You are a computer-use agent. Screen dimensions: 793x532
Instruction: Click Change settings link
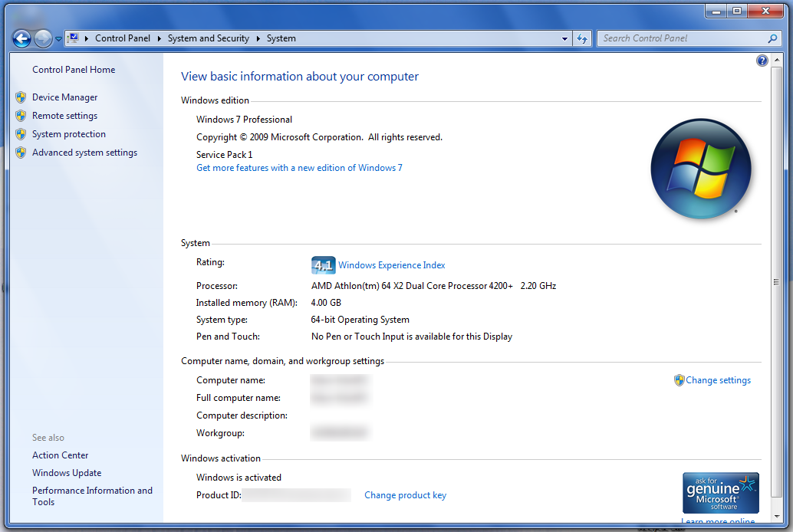click(718, 380)
